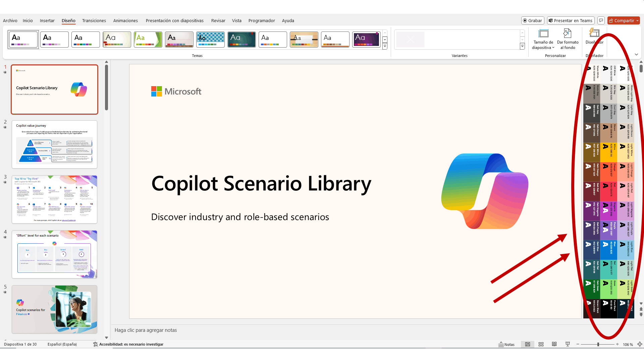This screenshot has height=362, width=644.
Task: Toggle Normal view button
Action: click(528, 344)
